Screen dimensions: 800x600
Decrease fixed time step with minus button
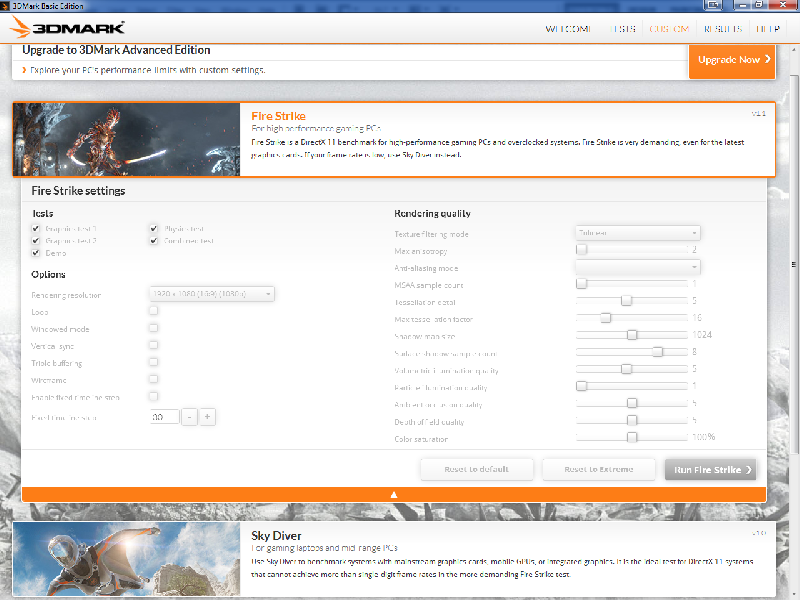pos(189,417)
